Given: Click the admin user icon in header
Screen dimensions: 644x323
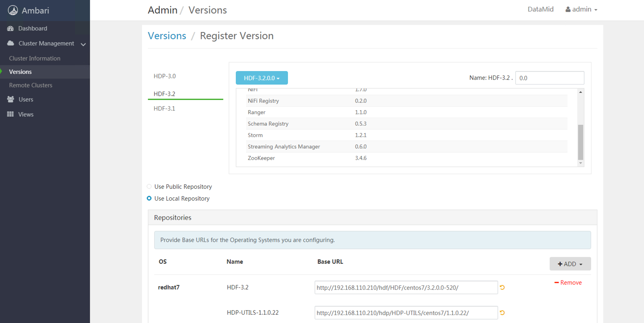Looking at the screenshot, I should point(568,9).
